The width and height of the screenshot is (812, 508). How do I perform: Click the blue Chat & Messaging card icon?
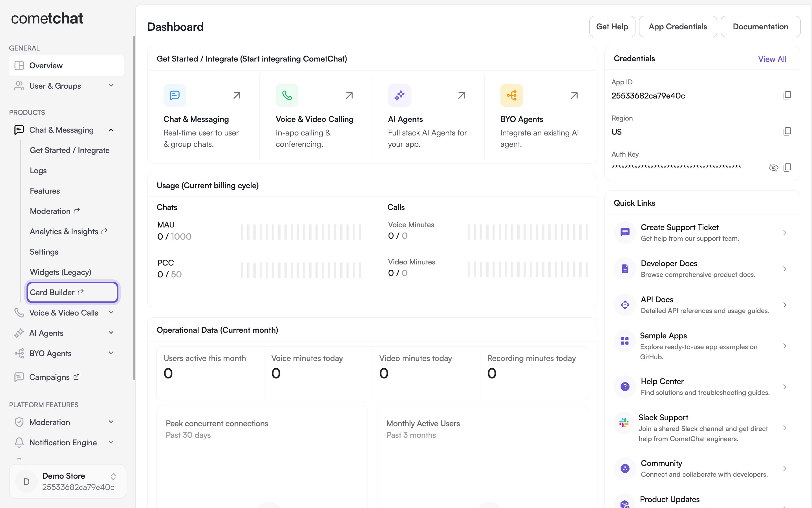(175, 95)
